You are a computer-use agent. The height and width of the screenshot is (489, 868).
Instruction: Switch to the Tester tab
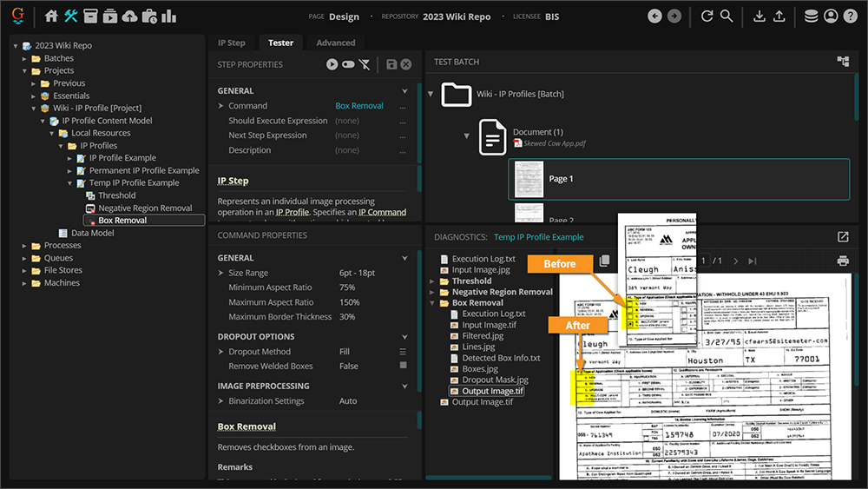[280, 43]
